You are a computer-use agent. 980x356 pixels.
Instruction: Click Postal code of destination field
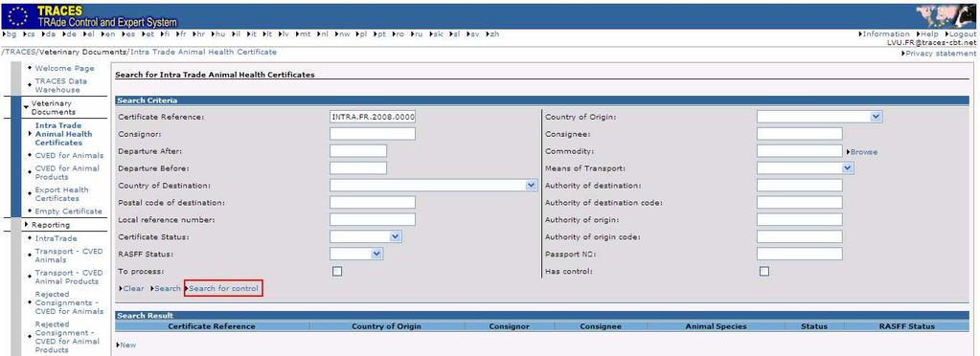pyautogui.click(x=373, y=202)
